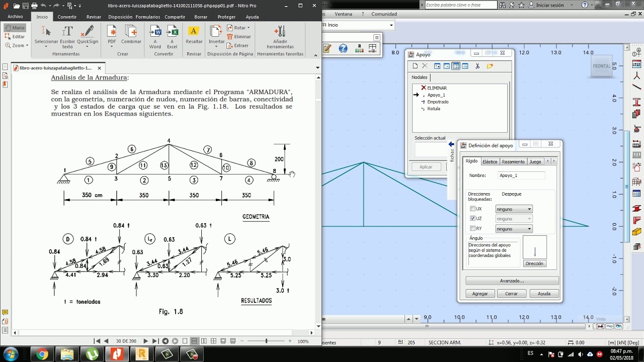Click the Dirección button
Viewport: 644px width, 362px height.
534,263
